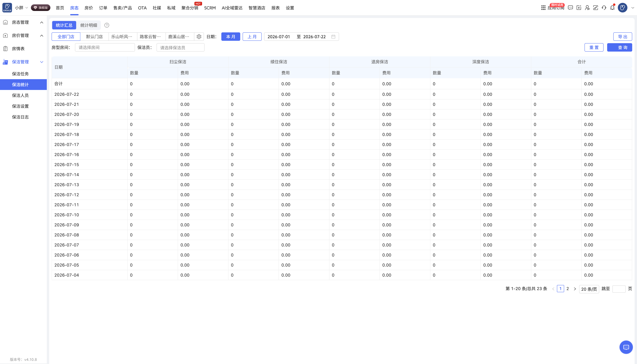
Task: Click the 跳至 page jump input field
Action: coord(619,289)
